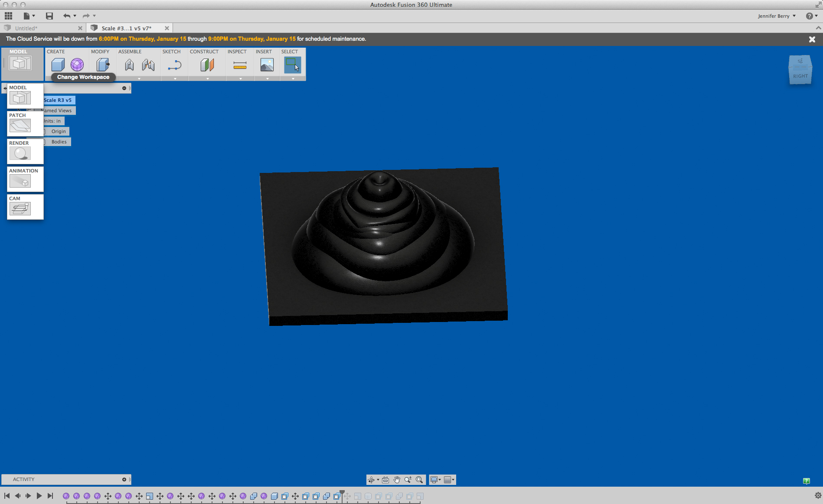This screenshot has height=504, width=823.
Task: Redo the last undone action
Action: coord(86,16)
